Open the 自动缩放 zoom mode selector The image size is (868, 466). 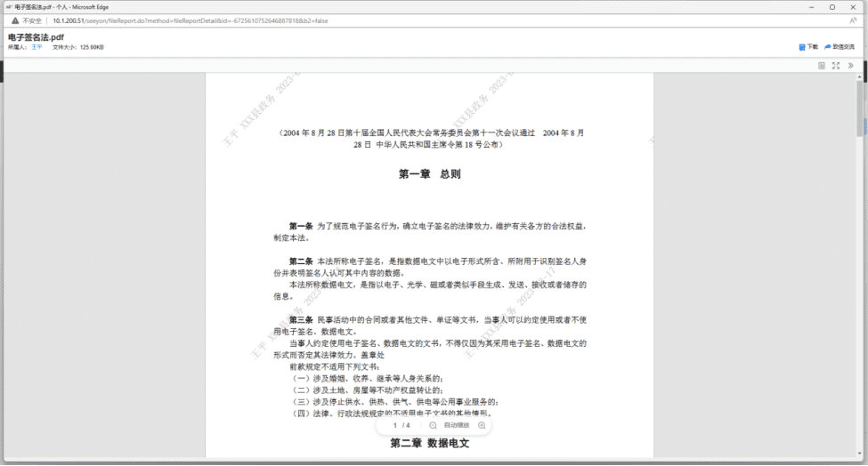click(x=457, y=425)
